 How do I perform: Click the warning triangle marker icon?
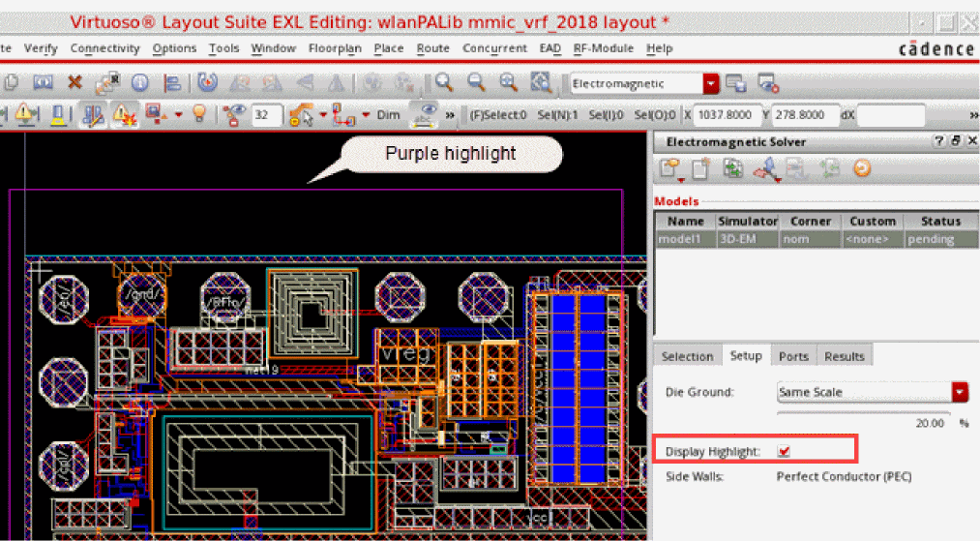tap(25, 114)
